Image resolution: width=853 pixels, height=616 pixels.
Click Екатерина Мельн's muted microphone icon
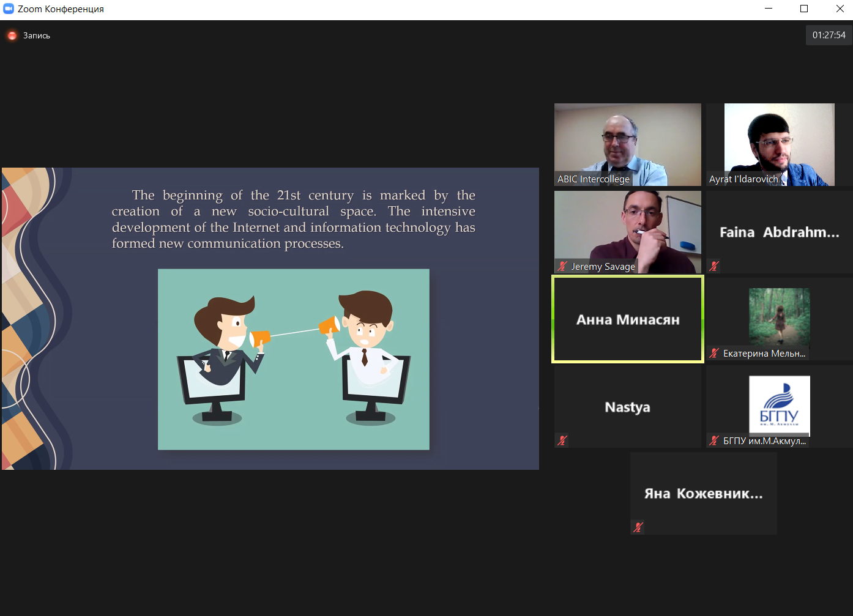pyautogui.click(x=714, y=353)
